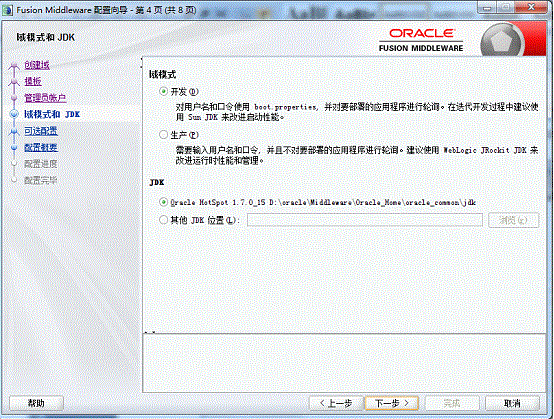Click the 配置概要 step bullet icon
The width and height of the screenshot is (554, 419).
14,147
